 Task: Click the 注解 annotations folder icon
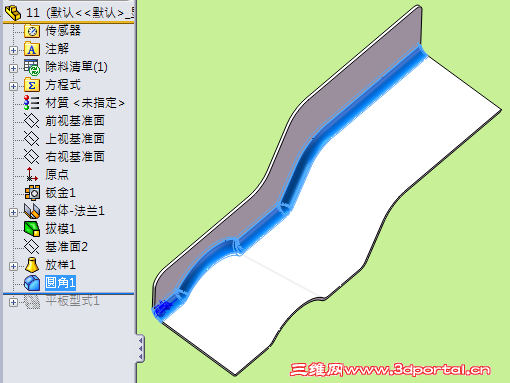(32, 49)
